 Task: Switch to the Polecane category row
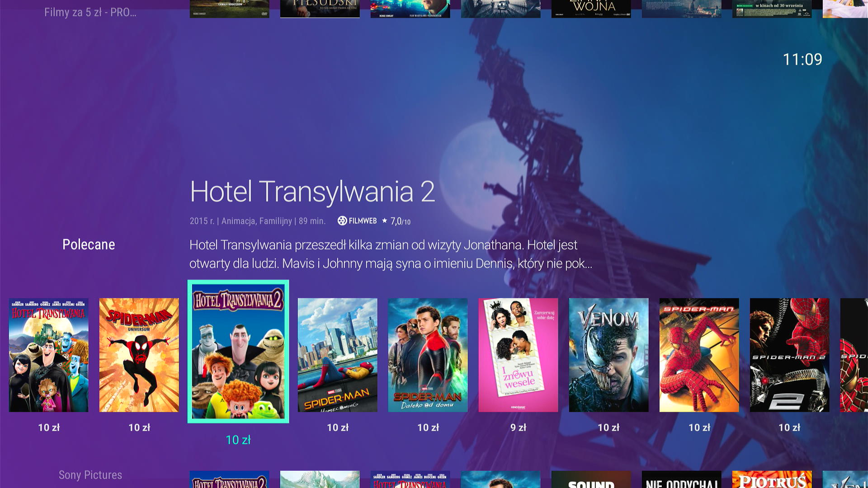(x=89, y=244)
